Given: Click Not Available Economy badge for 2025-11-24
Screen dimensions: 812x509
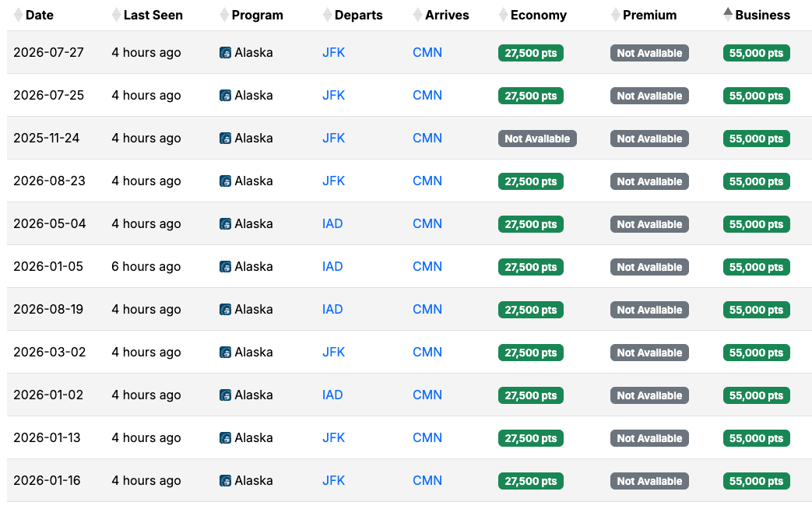Looking at the screenshot, I should click(x=537, y=139).
